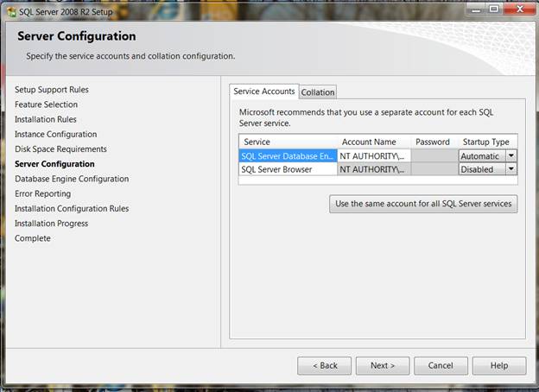
Task: Open Startup Type dropdown for Database Engine
Action: (x=510, y=156)
